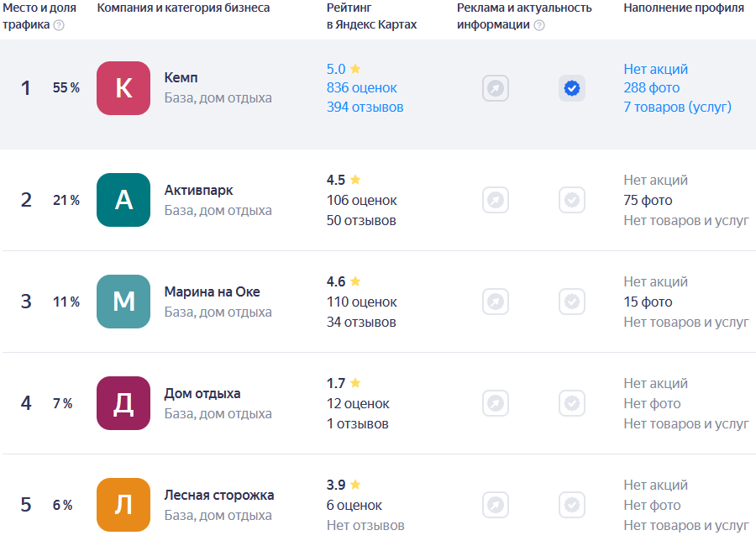Open the '7 товаров (услуг)' link
Viewport: 756px width, 546px height.
[x=677, y=107]
